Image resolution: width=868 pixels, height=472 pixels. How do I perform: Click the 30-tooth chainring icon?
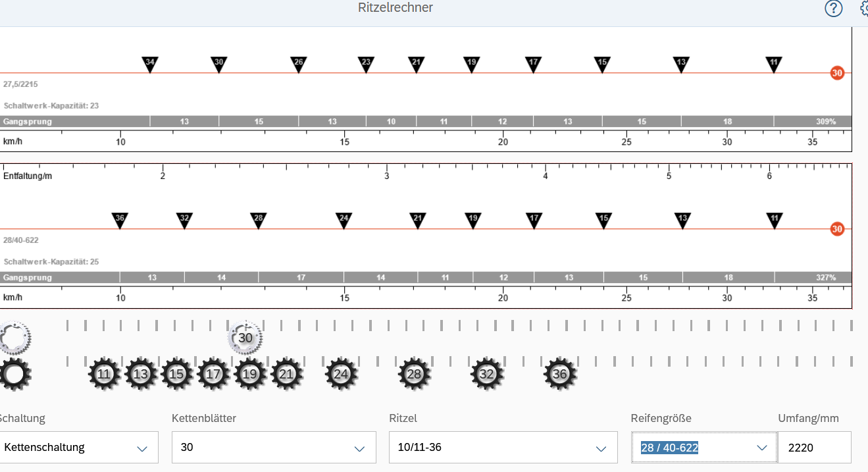[245, 338]
